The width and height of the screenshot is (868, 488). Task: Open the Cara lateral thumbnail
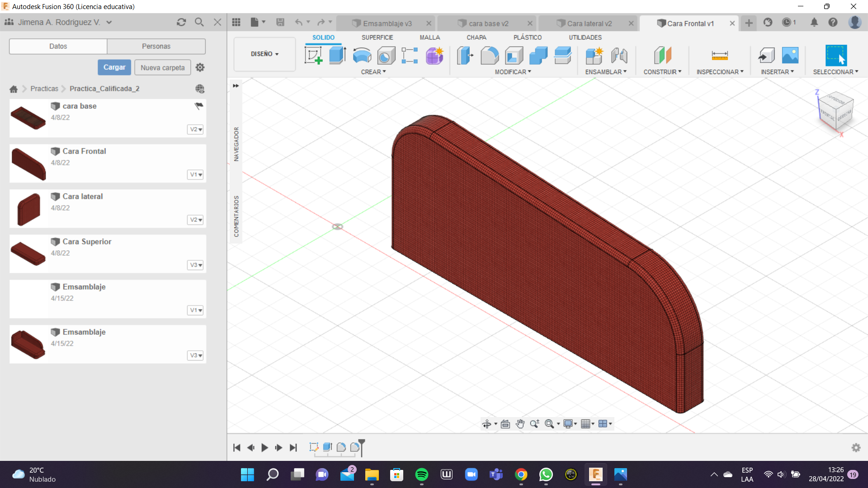coord(28,209)
